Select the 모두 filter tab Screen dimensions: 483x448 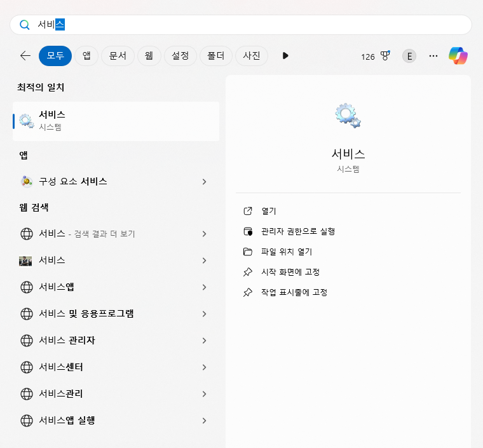pos(55,56)
